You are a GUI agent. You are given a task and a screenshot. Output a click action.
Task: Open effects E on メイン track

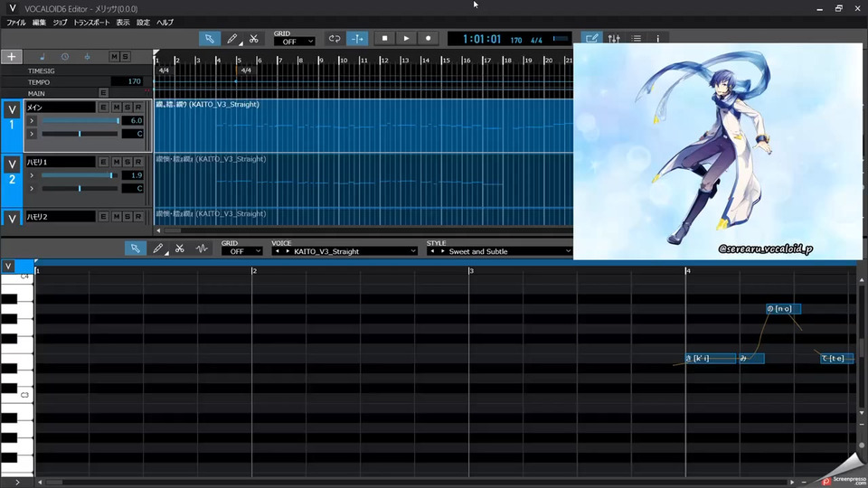point(103,107)
